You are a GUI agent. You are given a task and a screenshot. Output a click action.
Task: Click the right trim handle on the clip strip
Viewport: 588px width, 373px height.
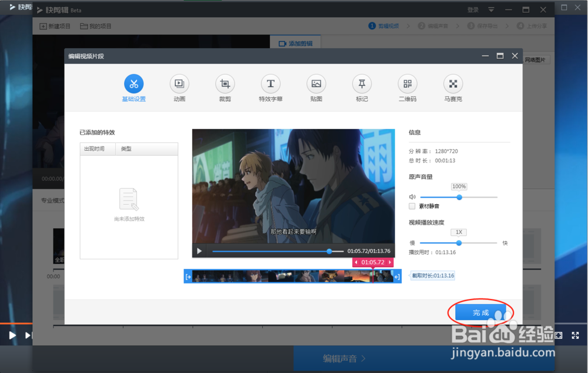pos(397,277)
